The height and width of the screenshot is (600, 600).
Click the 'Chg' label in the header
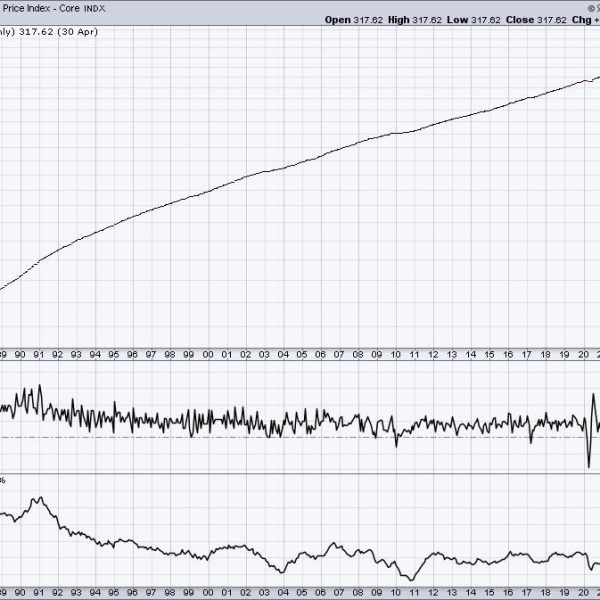582,20
